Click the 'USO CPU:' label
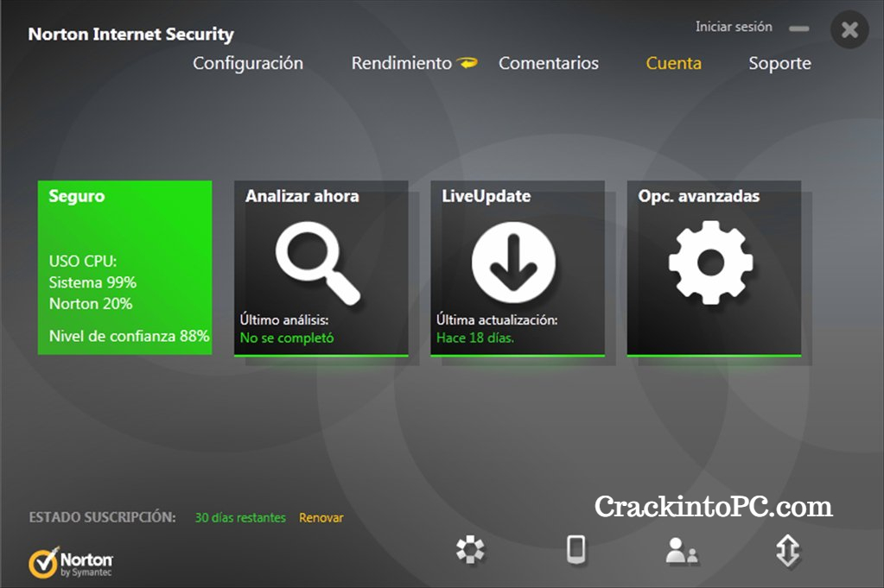This screenshot has width=884, height=588. (83, 262)
